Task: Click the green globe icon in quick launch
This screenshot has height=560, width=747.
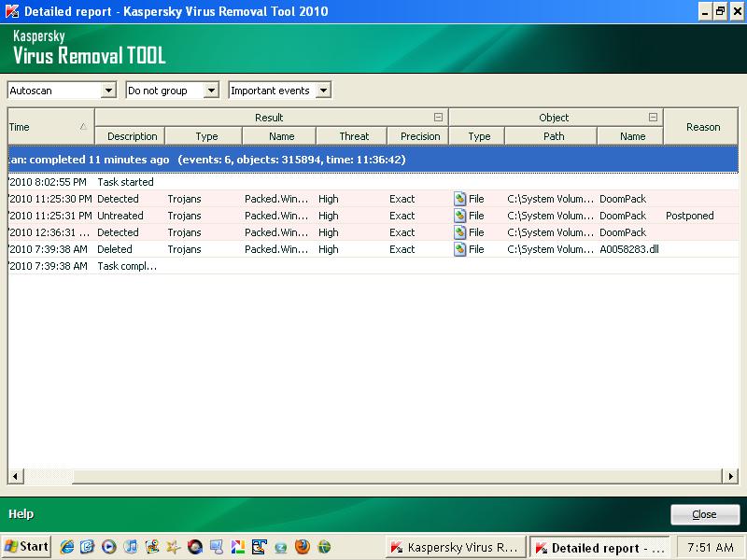Action: (x=324, y=547)
